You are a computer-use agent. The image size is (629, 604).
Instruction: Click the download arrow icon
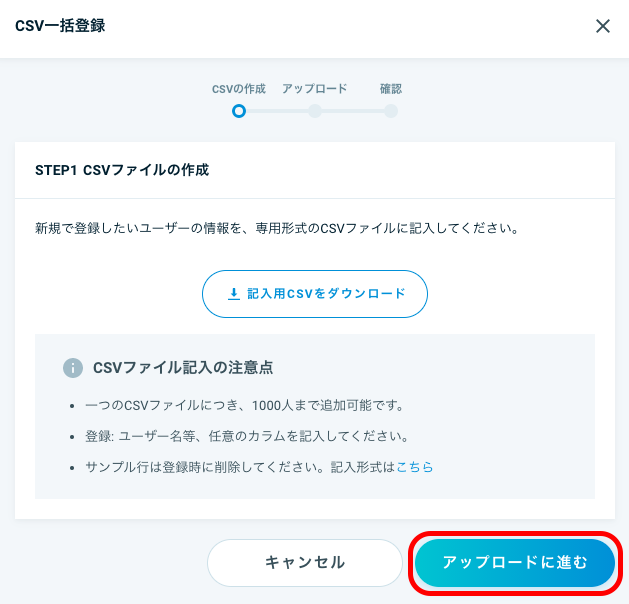click(x=234, y=294)
